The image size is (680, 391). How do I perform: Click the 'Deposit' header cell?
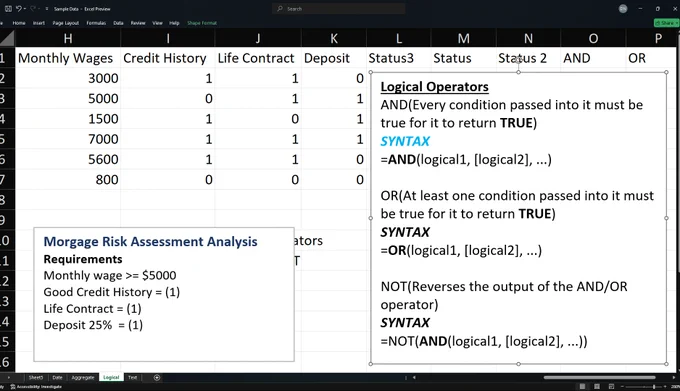[x=334, y=58]
